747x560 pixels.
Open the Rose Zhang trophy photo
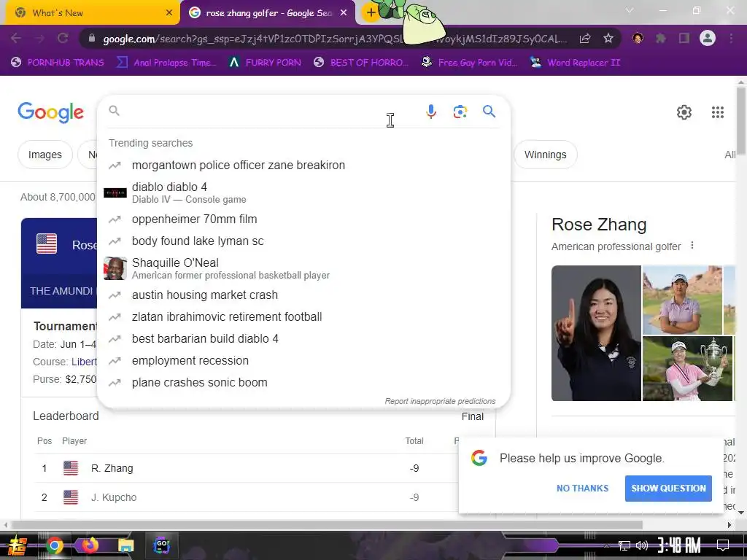[687, 368]
